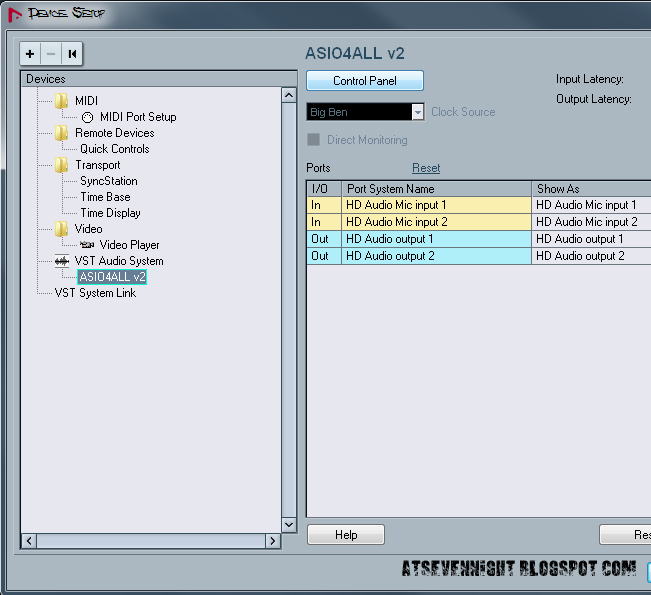Select ASIO4ALL v2 tree item
This screenshot has height=595, width=651.
click(x=112, y=277)
